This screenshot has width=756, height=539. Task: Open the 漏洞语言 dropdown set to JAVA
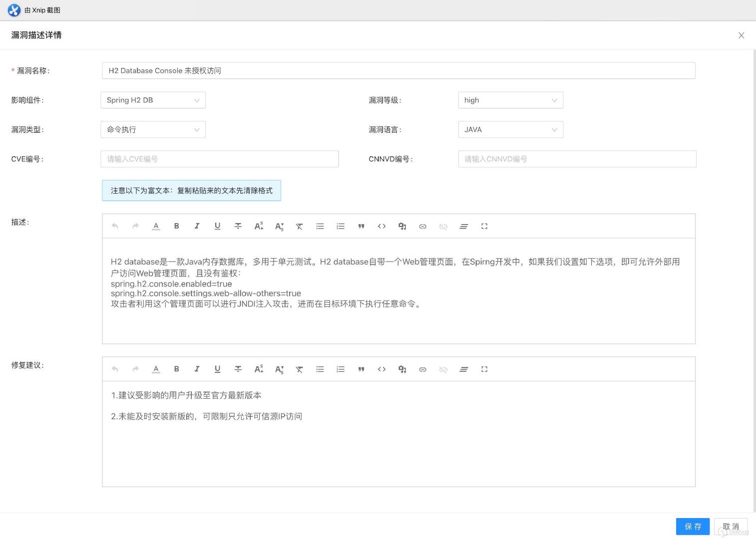click(510, 129)
